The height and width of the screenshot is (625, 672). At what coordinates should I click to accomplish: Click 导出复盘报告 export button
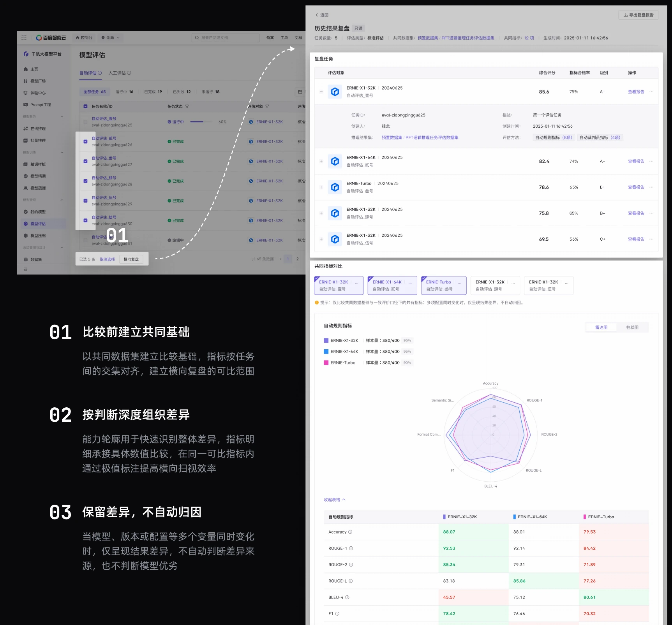638,15
